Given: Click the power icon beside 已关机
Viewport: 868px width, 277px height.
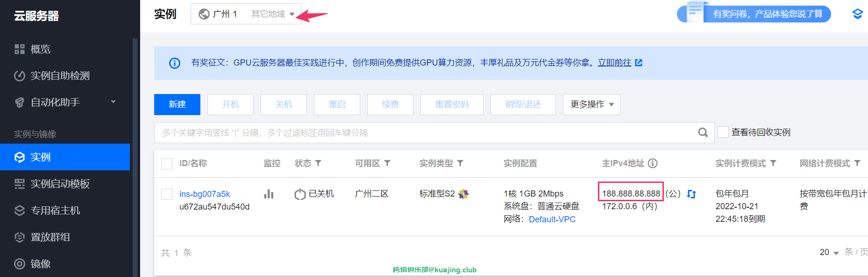Looking at the screenshot, I should [x=300, y=194].
